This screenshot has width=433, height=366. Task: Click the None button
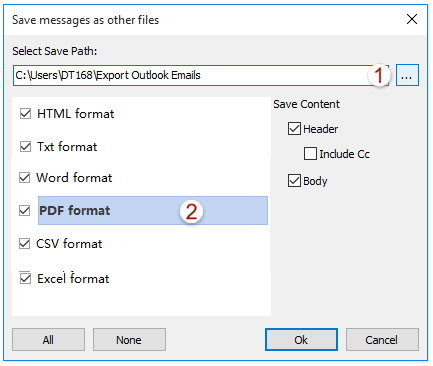coord(129,340)
